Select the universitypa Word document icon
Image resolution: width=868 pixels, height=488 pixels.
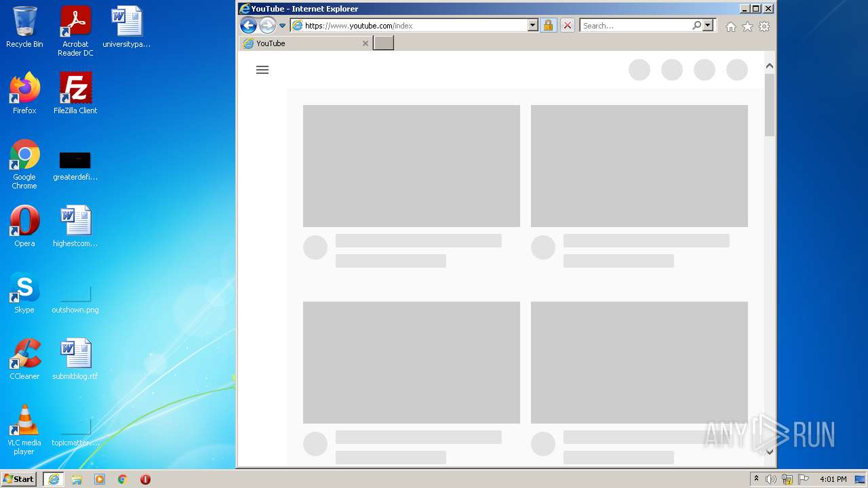pos(127,27)
